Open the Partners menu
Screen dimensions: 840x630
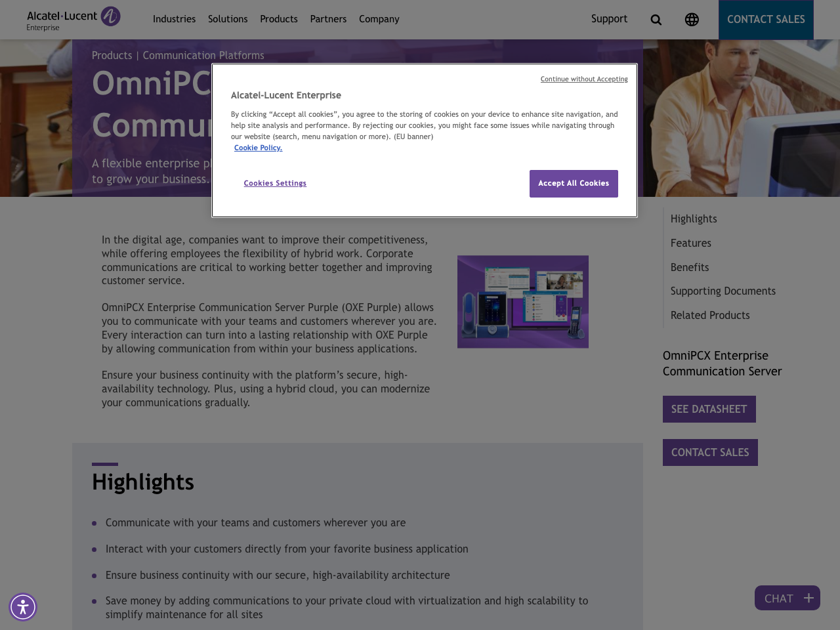(328, 18)
